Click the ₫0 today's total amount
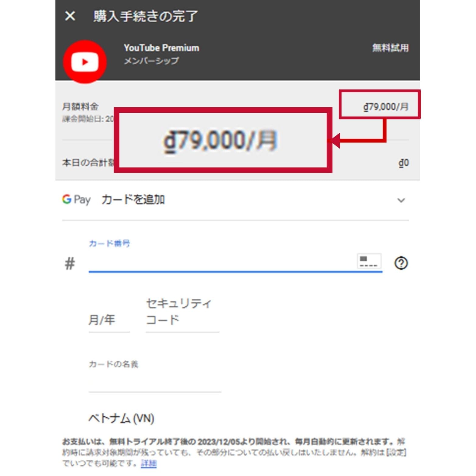476x476 pixels. [404, 163]
